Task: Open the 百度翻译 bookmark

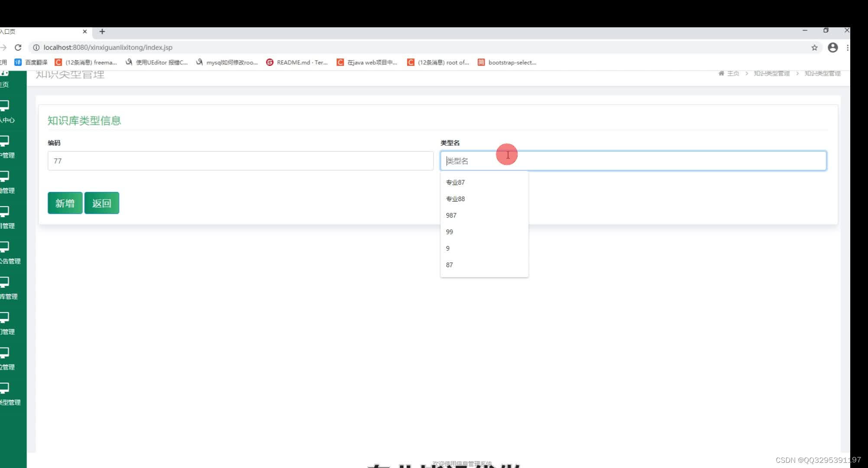Action: coord(31,62)
